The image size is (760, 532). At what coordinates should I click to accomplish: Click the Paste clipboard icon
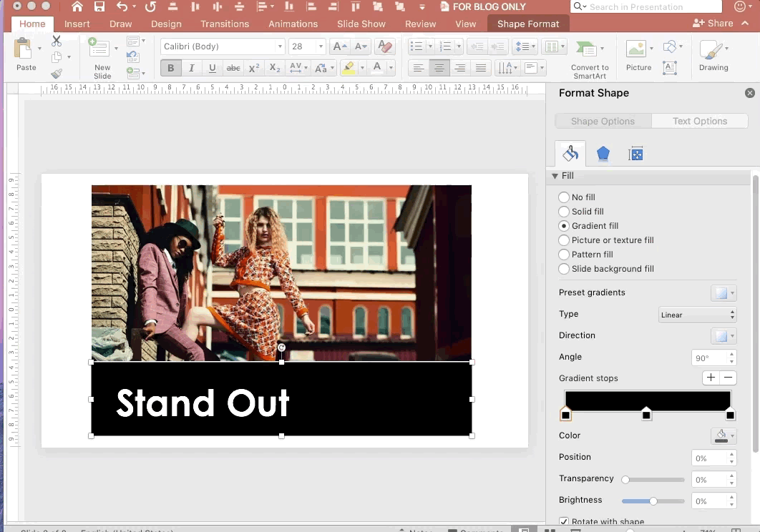[24, 49]
